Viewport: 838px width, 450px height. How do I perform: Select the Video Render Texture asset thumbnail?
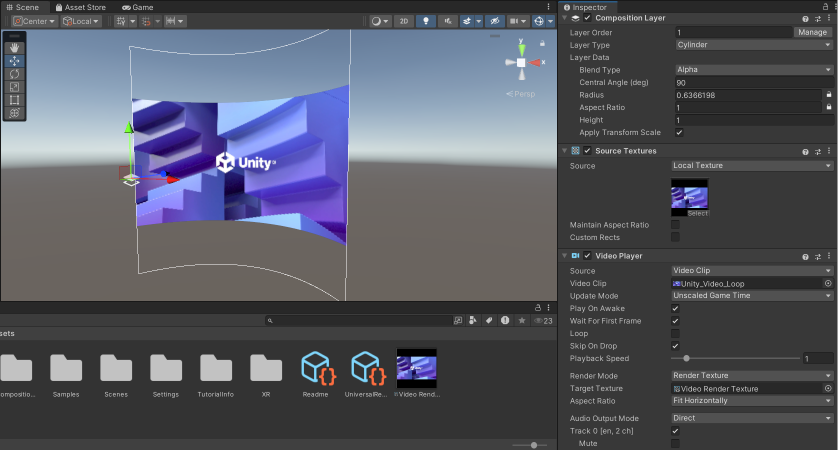pos(417,368)
